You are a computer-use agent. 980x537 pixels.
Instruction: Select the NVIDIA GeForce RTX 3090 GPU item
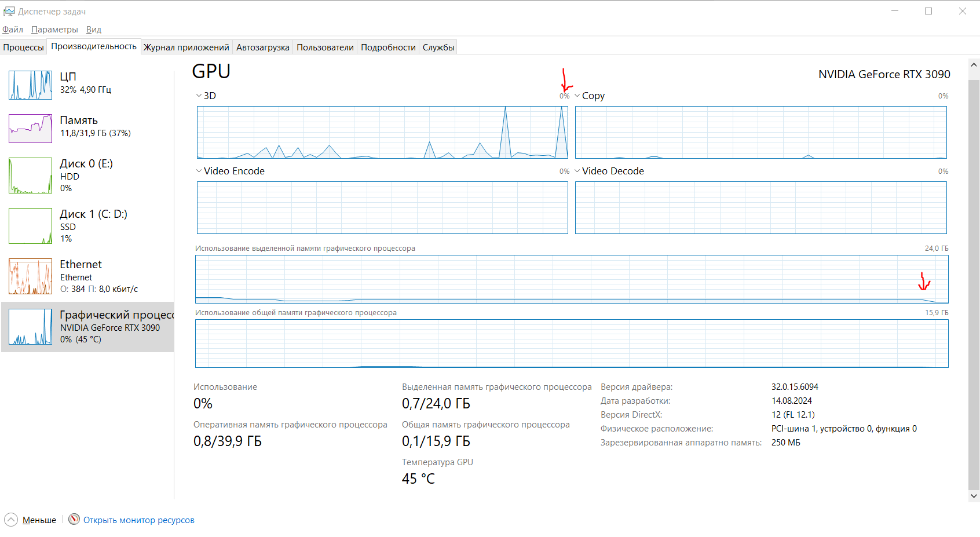click(x=87, y=327)
